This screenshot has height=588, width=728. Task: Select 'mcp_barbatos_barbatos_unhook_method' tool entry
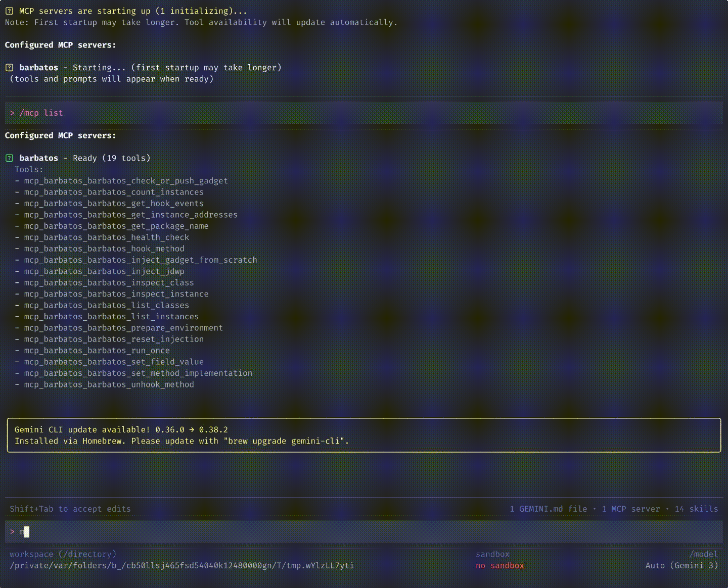click(x=109, y=384)
